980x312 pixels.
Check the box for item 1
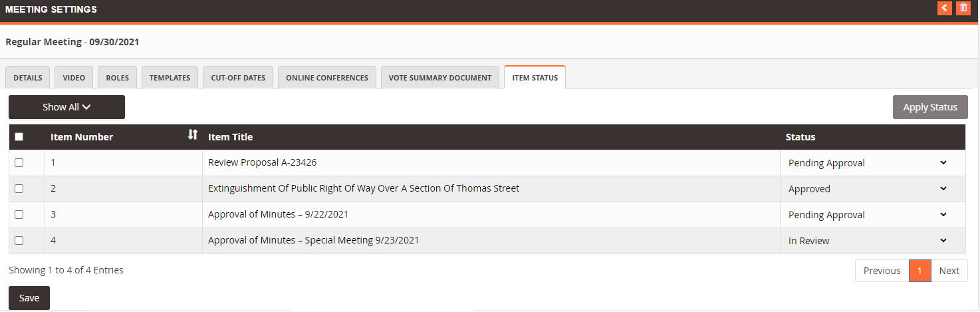[x=19, y=162]
